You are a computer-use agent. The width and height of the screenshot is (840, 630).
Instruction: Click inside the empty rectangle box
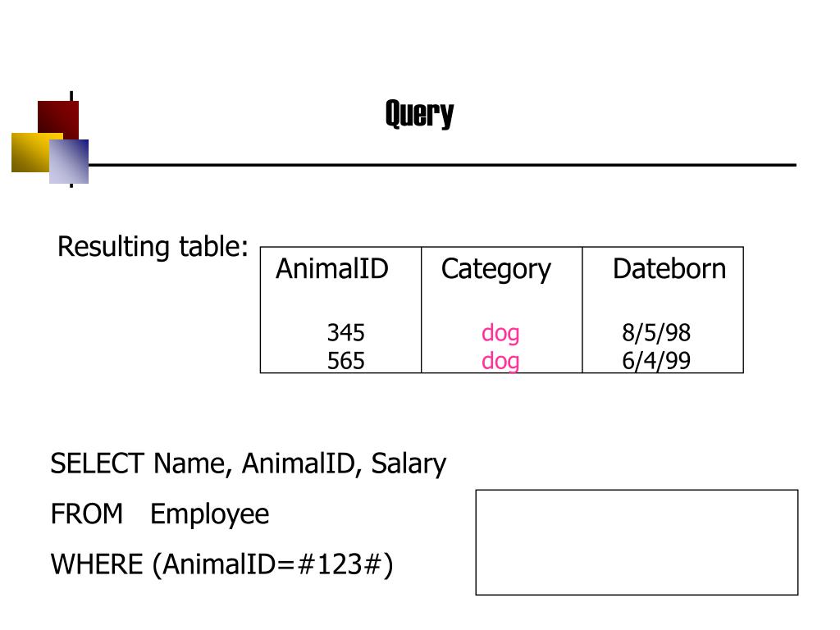point(637,542)
